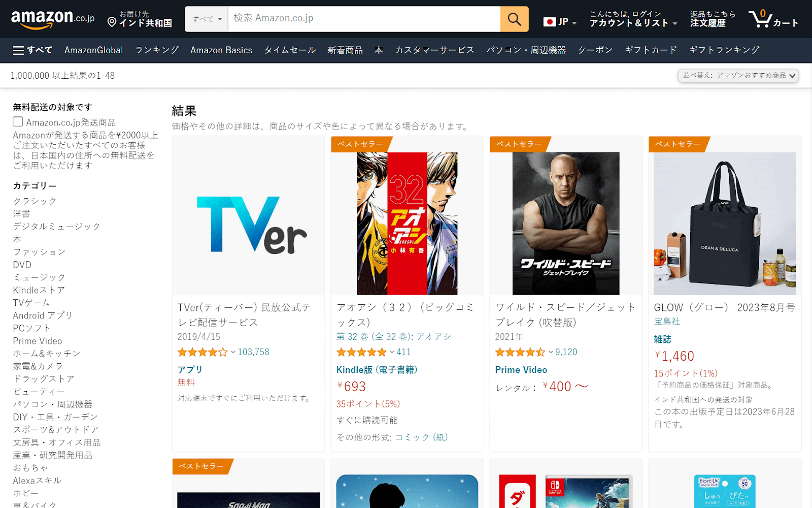Enable the Amazon.co.jp発送商品 filter checkbox

[17, 121]
